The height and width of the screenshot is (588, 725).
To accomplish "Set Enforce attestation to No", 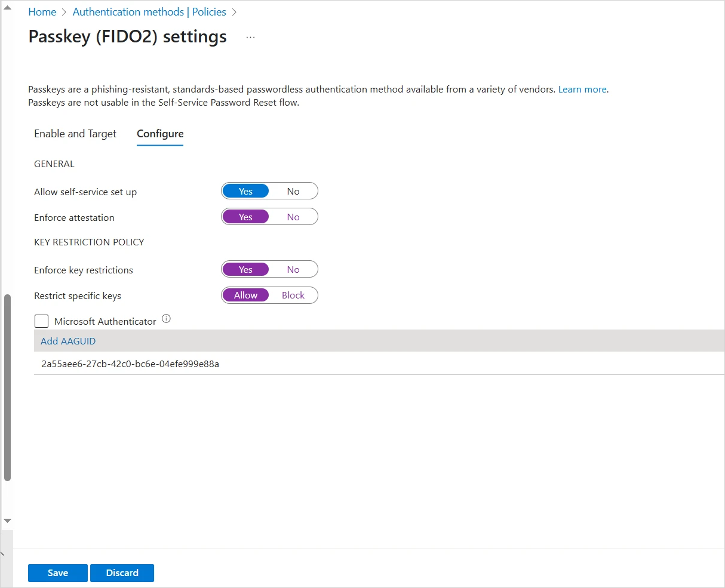I will (293, 217).
